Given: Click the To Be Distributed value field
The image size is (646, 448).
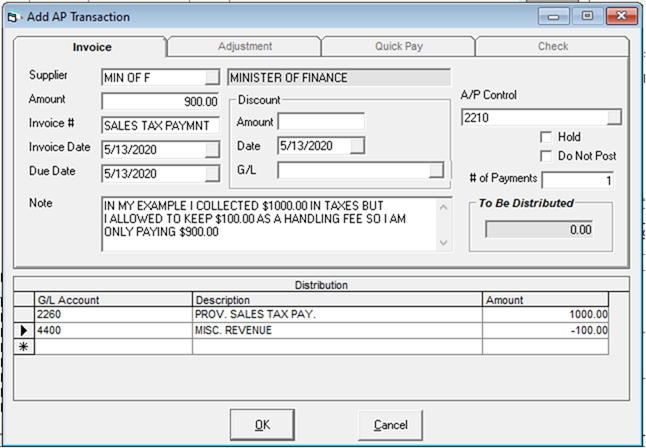Looking at the screenshot, I should [539, 230].
